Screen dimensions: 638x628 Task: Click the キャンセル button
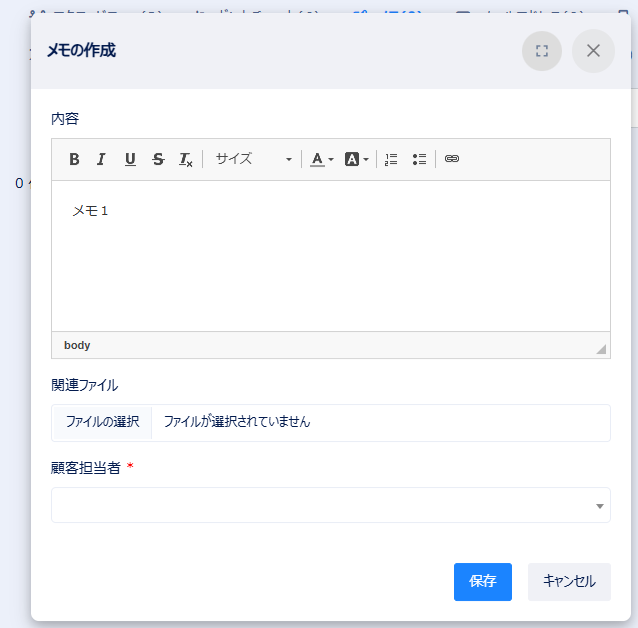click(x=569, y=581)
